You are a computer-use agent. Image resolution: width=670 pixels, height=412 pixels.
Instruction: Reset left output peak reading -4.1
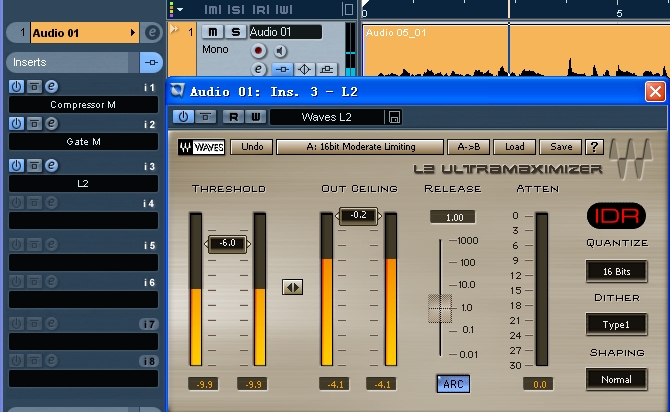[334, 384]
